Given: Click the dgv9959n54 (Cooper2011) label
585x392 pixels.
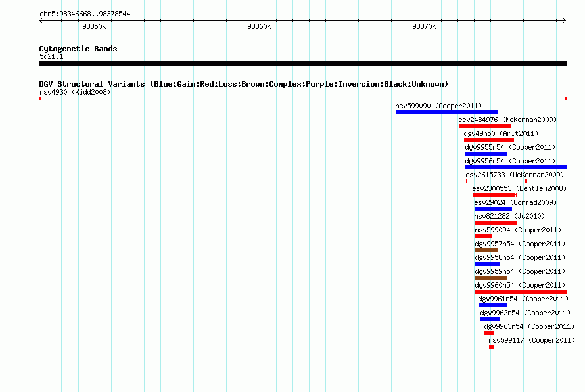Looking at the screenshot, I should coord(520,271).
